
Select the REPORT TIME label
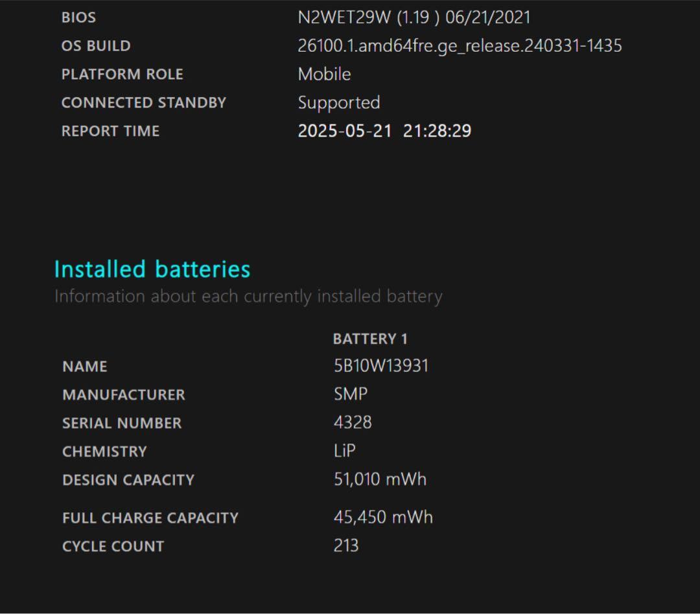click(110, 131)
